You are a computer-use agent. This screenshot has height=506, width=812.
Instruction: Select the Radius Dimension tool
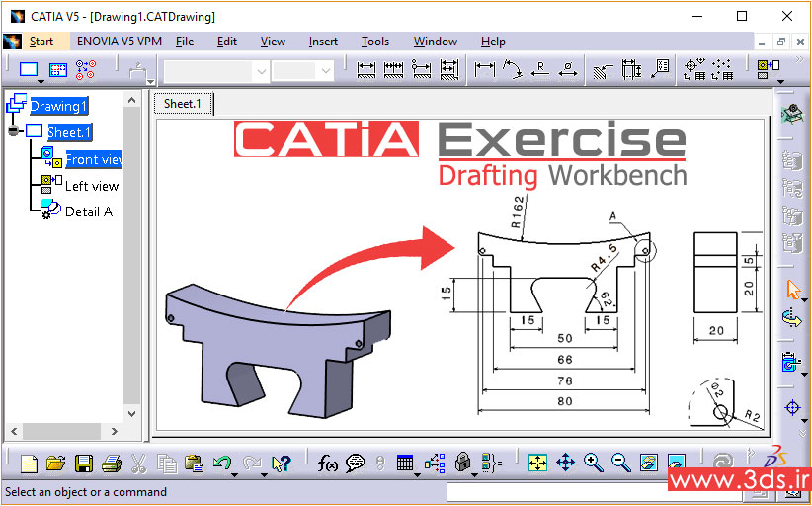click(x=540, y=70)
